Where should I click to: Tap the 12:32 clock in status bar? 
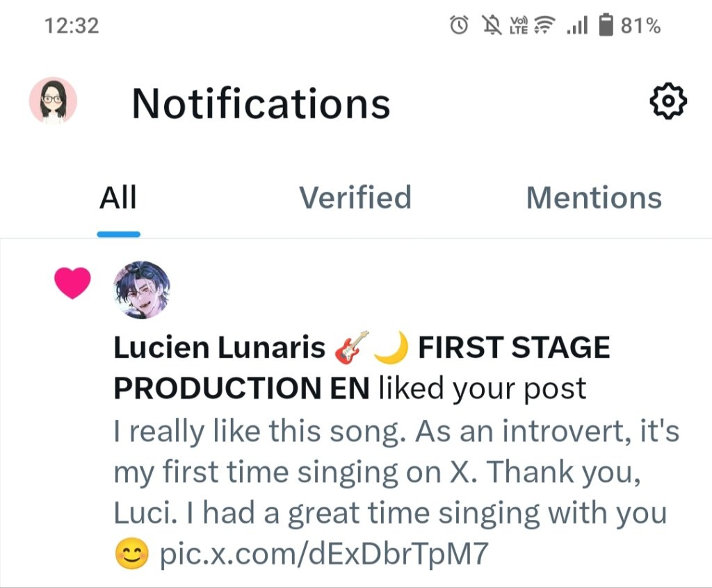click(x=72, y=26)
